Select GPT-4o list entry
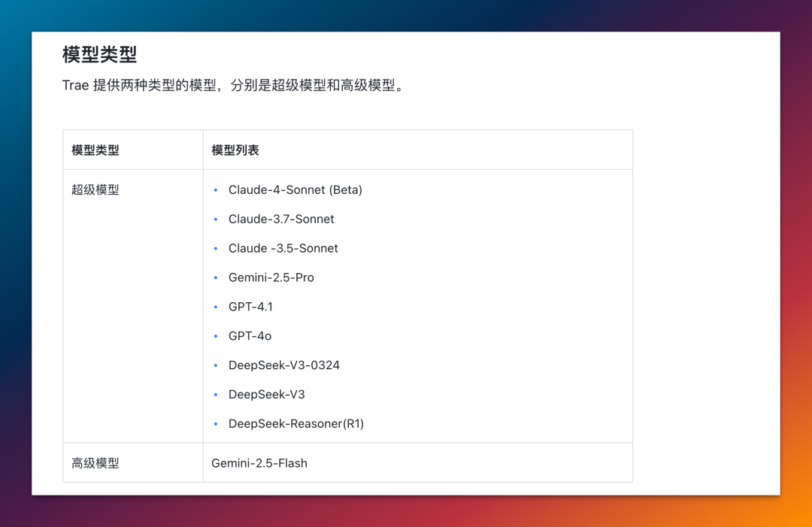Screen dimensions: 812x527 click(250, 336)
